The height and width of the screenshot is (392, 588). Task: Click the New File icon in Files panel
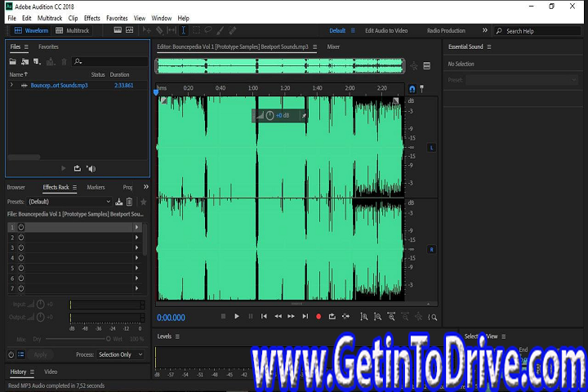coord(37,61)
